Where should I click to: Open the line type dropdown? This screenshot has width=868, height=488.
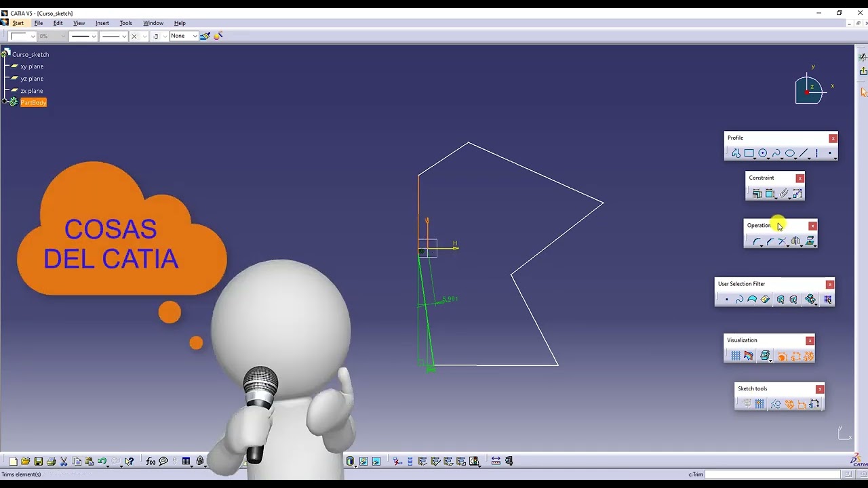point(113,36)
